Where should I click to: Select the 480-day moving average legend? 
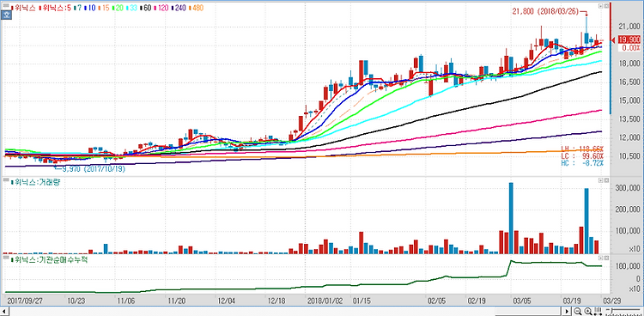click(196, 8)
